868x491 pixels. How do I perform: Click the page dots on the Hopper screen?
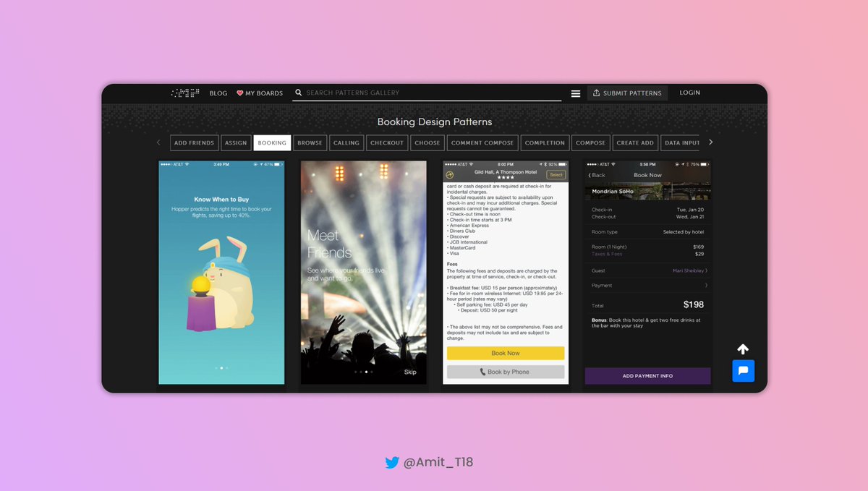tap(221, 368)
